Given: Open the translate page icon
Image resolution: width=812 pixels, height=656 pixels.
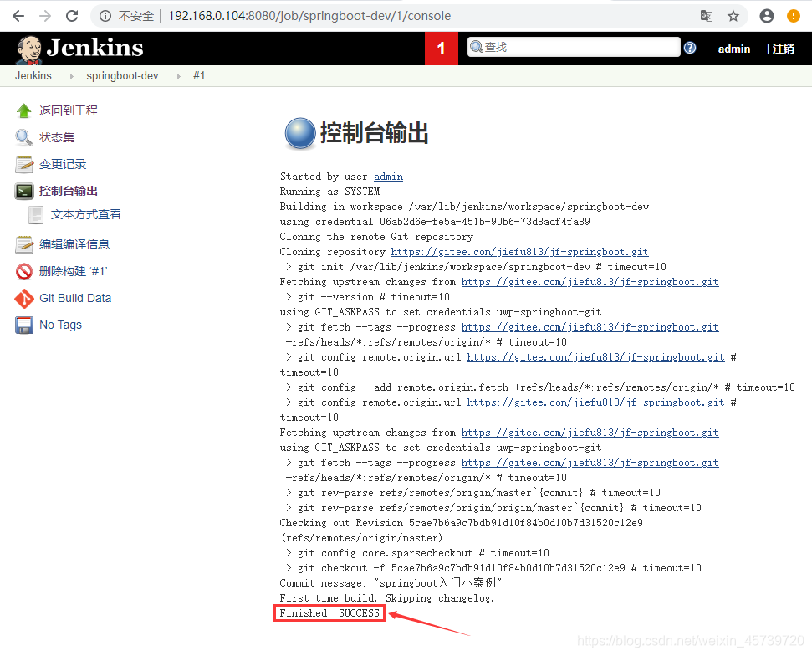Looking at the screenshot, I should (707, 16).
